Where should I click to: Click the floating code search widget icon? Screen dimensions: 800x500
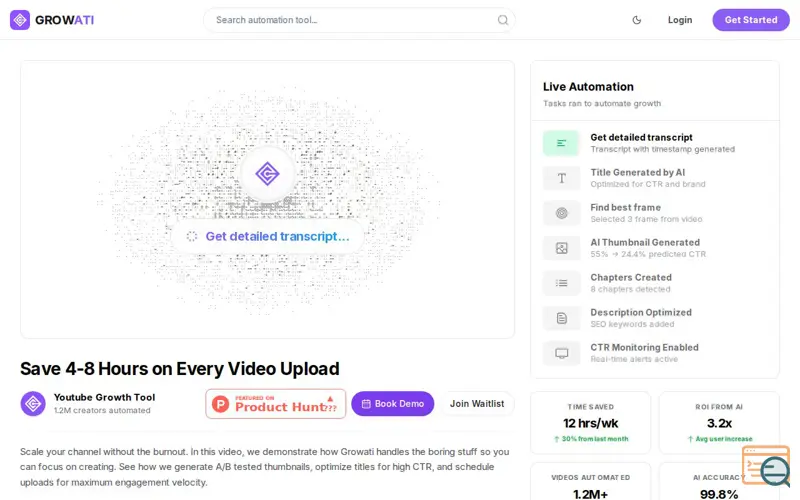coord(766,466)
